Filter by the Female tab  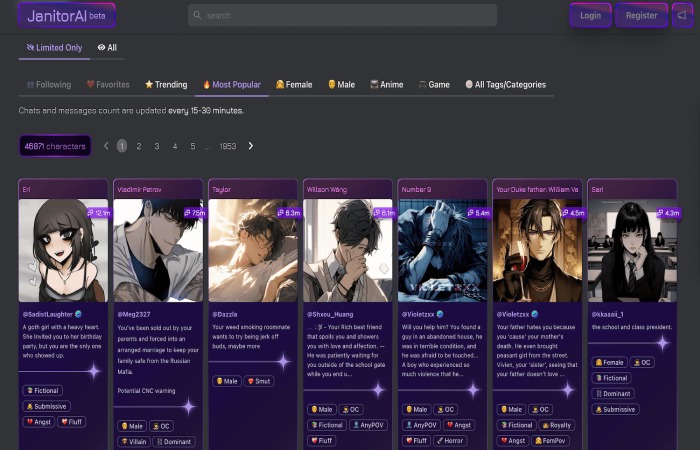tap(294, 84)
